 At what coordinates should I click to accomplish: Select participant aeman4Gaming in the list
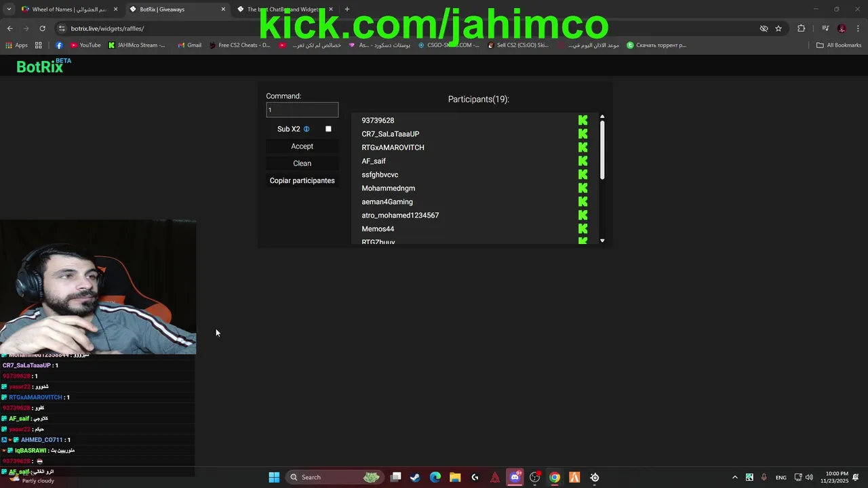(387, 202)
